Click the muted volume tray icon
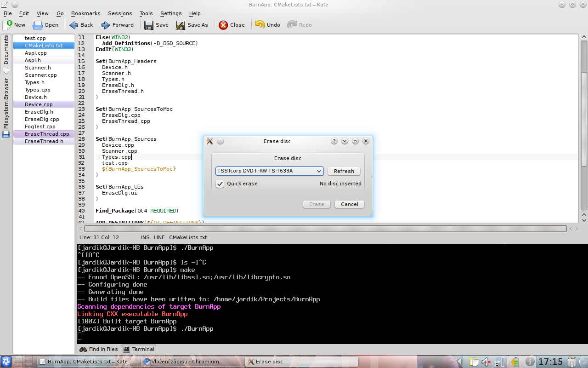The image size is (588, 368). point(486,362)
